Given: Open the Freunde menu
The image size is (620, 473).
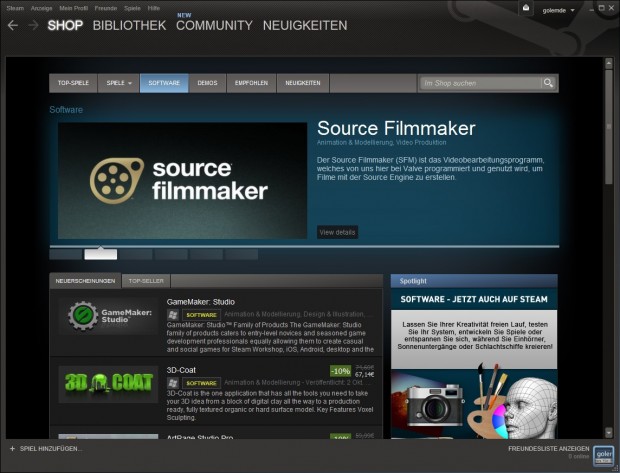Looking at the screenshot, I should click(x=106, y=8).
